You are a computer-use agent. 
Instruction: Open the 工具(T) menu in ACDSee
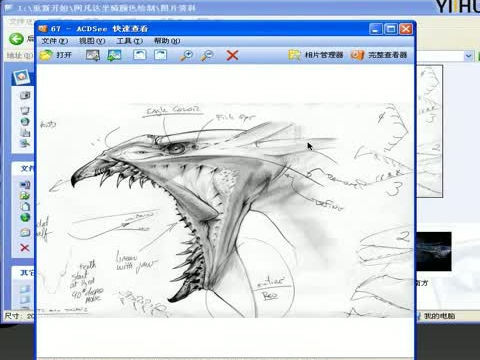pos(129,41)
